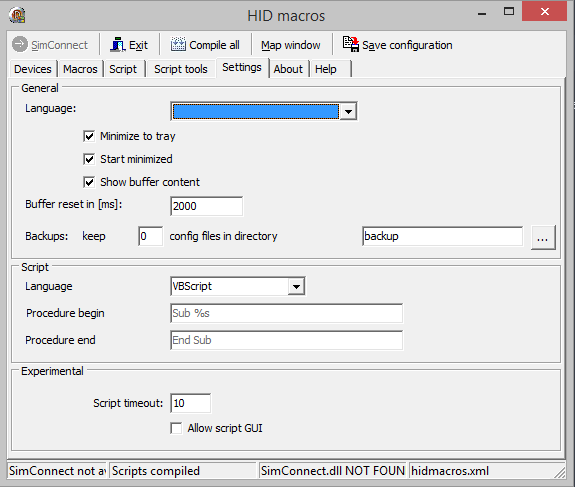575x487 pixels.
Task: Click the backup directory text field
Action: coord(443,236)
